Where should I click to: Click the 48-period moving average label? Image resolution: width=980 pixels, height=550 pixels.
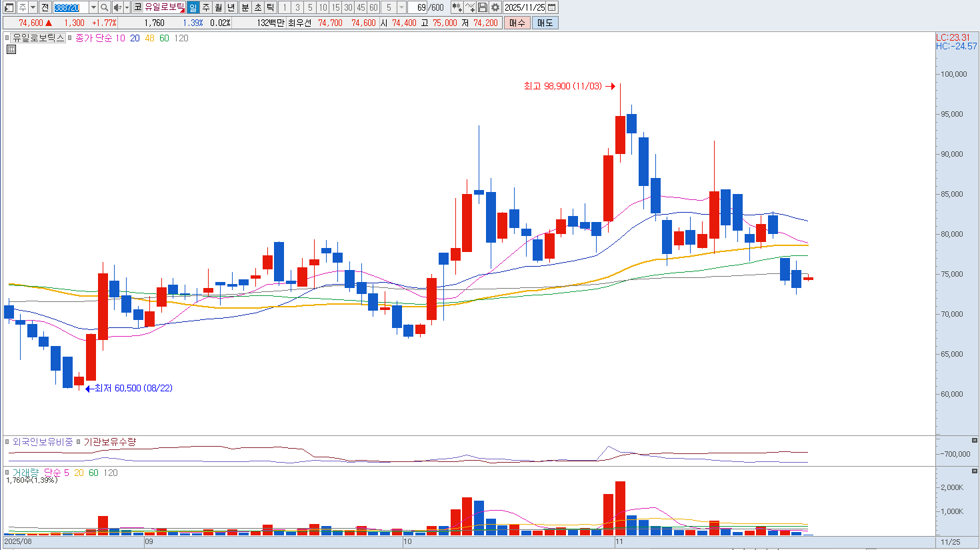coord(149,38)
